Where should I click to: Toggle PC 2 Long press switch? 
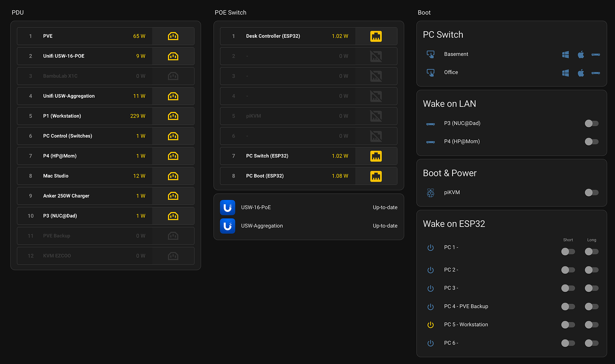(x=592, y=270)
